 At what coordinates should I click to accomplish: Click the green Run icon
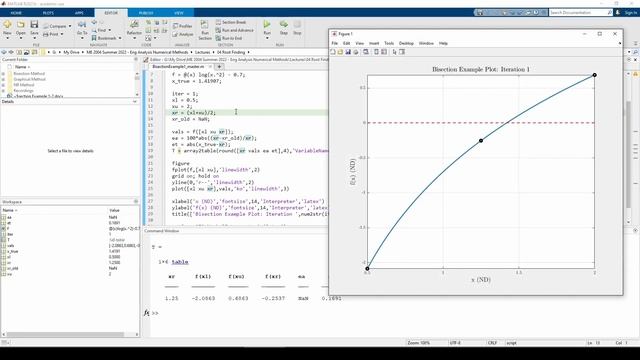click(x=267, y=24)
